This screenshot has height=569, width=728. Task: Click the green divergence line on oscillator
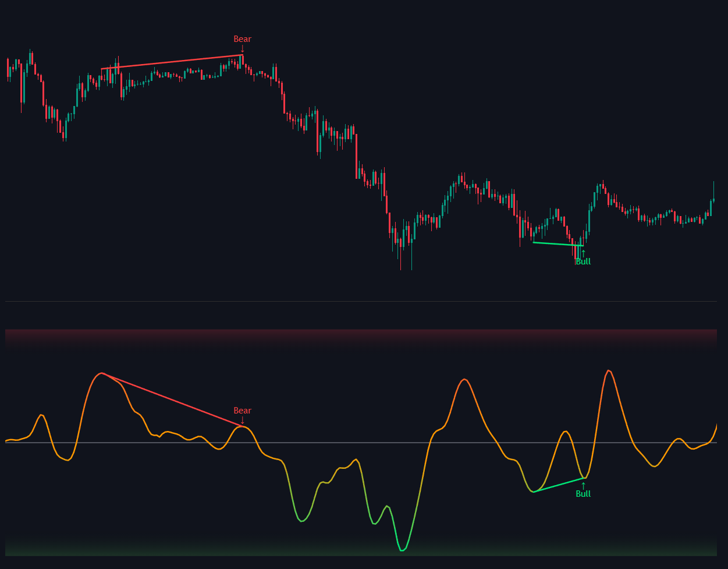tap(559, 485)
